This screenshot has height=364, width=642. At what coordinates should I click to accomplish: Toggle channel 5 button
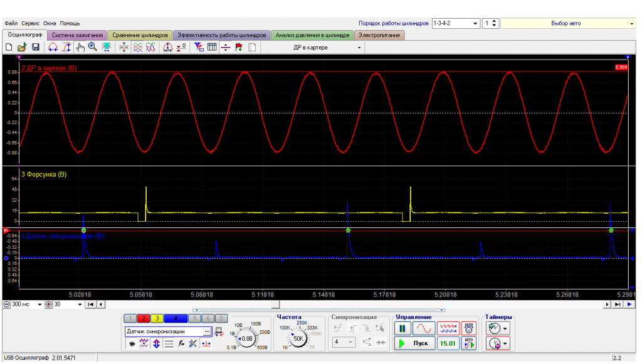pyautogui.click(x=194, y=318)
